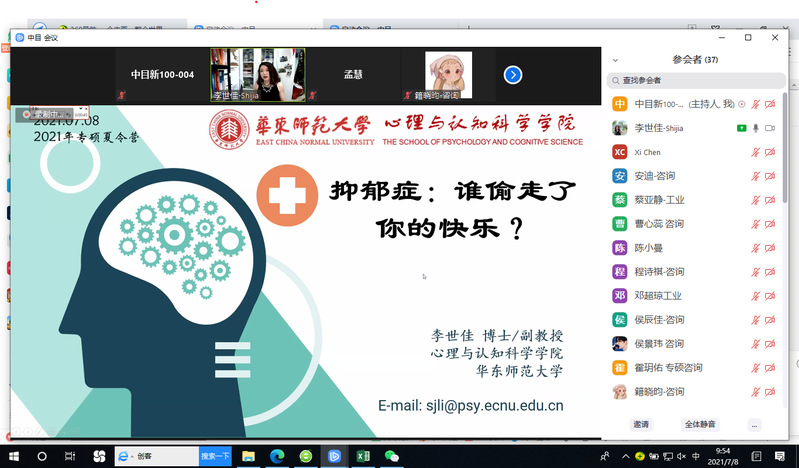799x468 pixels.
Task: Toggle microphone for 李世佳-Shijia
Action: [756, 128]
